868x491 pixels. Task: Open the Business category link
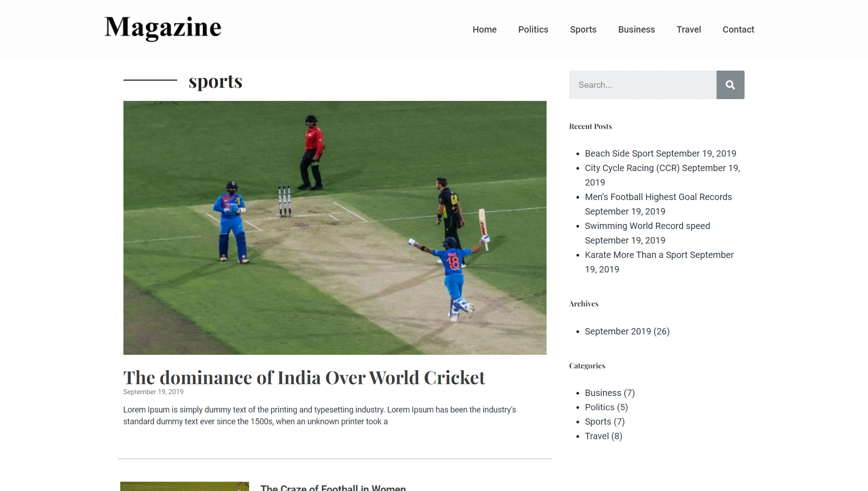603,393
